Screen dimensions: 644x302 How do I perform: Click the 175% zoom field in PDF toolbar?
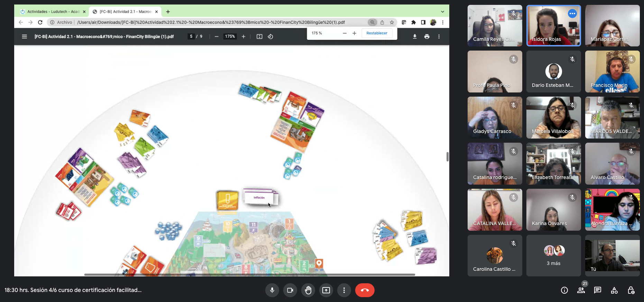click(x=230, y=36)
